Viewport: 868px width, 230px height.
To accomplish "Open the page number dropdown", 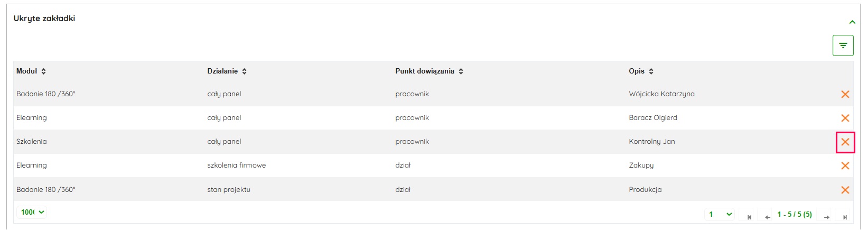I will click(x=720, y=214).
